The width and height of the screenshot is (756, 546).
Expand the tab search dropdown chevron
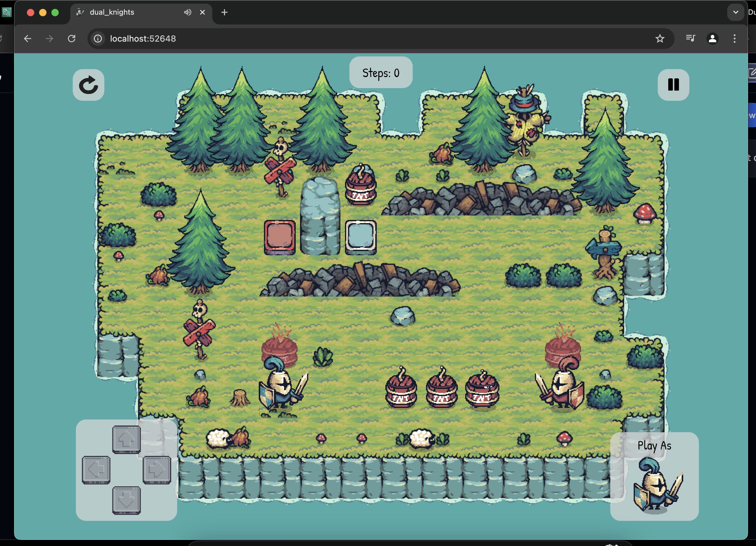(x=735, y=12)
